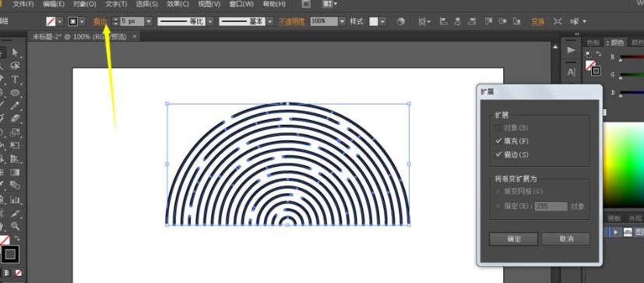Select the Ellipse shape tool

pos(16,92)
